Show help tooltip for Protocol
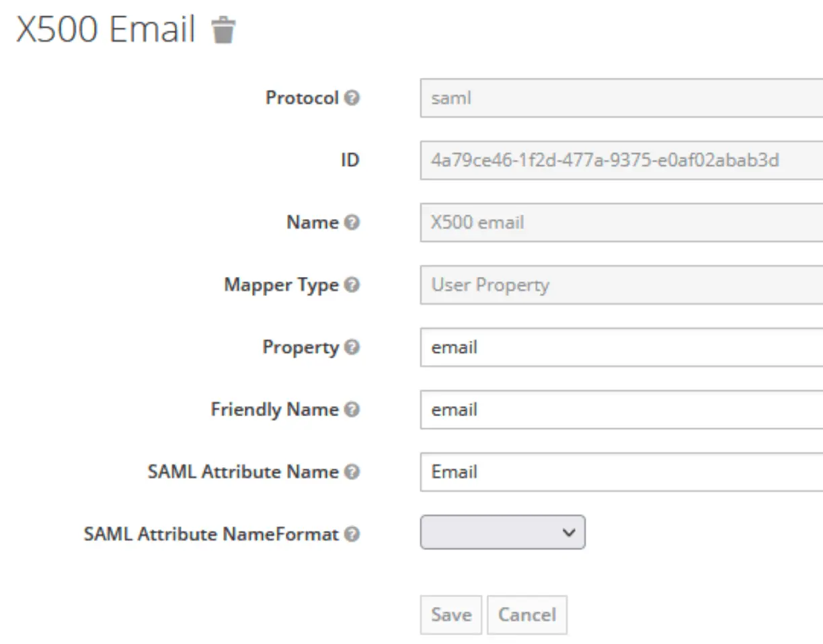Screen dimensions: 823x644 pos(352,98)
